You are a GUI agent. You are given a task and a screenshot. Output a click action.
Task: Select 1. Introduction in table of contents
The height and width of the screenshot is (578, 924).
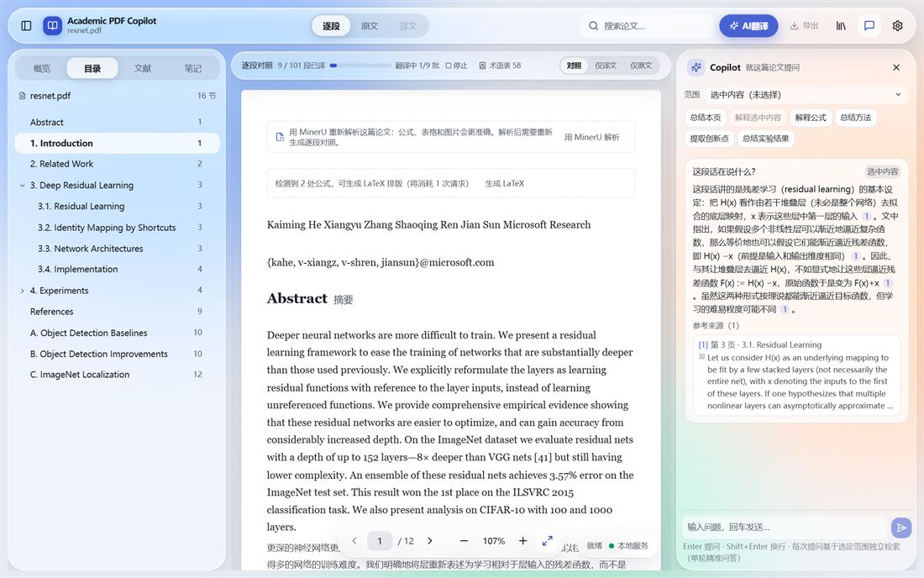pyautogui.click(x=118, y=143)
